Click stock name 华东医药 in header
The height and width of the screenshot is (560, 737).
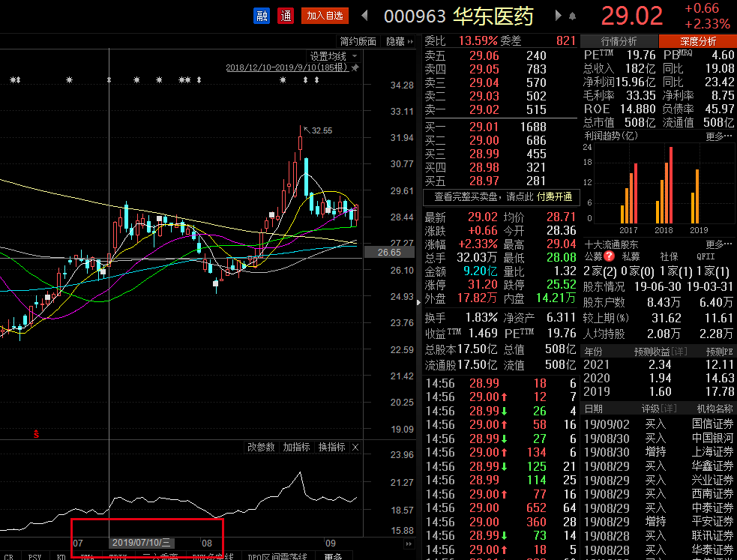[493, 16]
